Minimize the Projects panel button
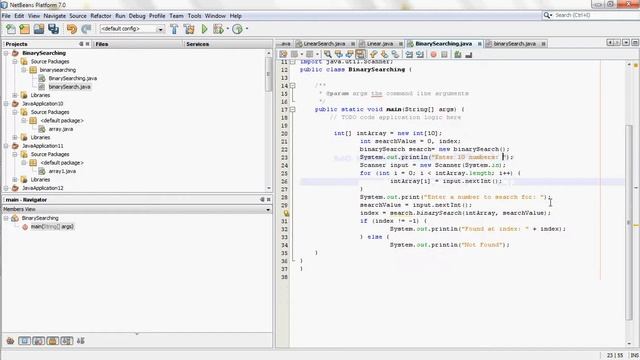Screen dimensions: 640x360 pyautogui.click(x=81, y=44)
